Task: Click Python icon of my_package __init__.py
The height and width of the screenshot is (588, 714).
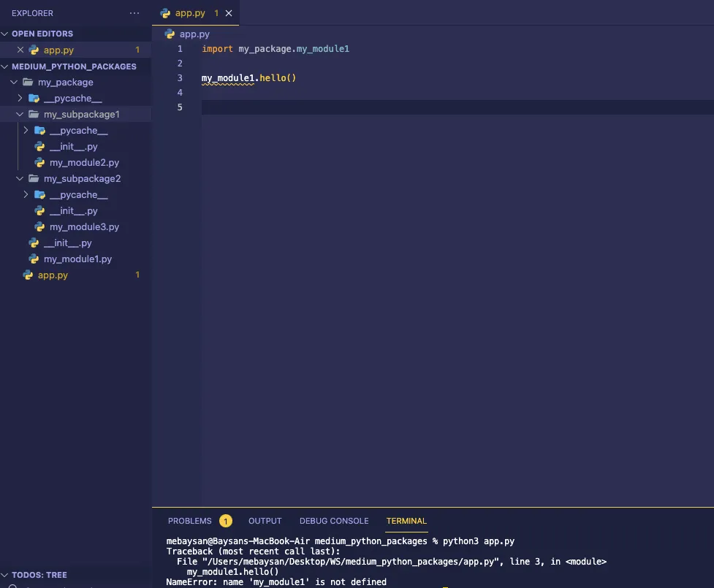Action: click(x=34, y=243)
